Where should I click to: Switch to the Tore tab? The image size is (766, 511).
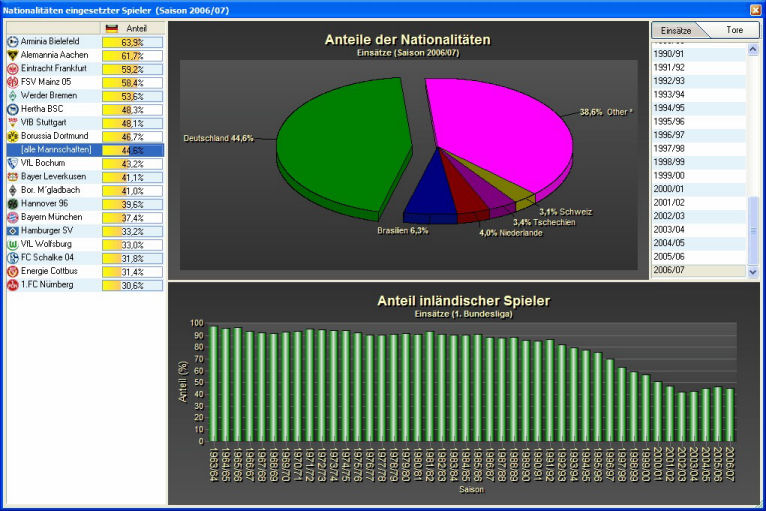734,30
